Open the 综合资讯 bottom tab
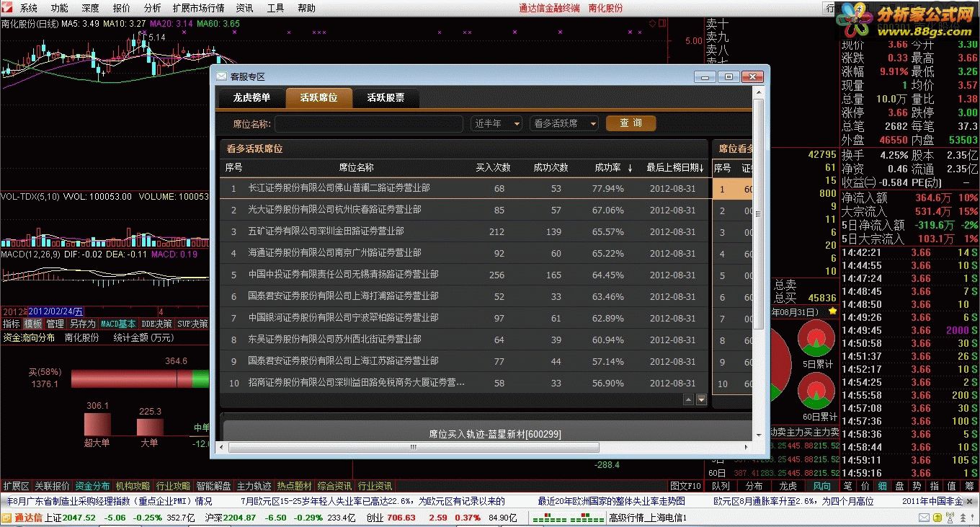The height and width of the screenshot is (527, 980). (x=335, y=486)
